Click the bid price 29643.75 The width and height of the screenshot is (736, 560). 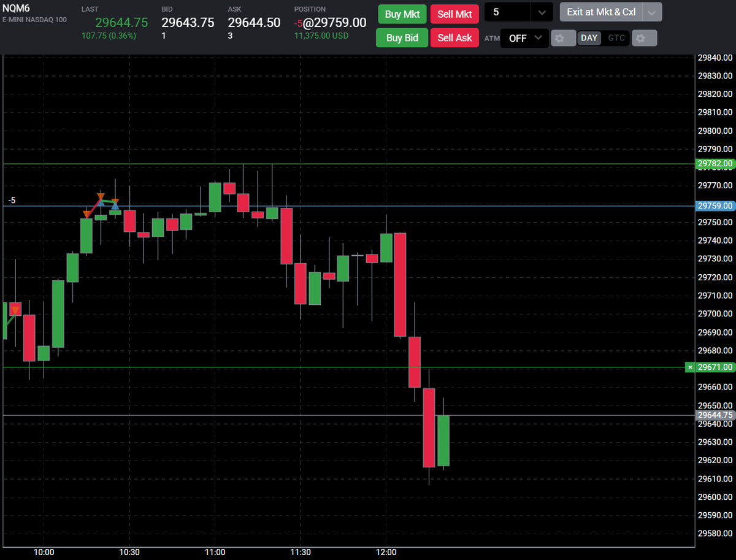coord(188,23)
